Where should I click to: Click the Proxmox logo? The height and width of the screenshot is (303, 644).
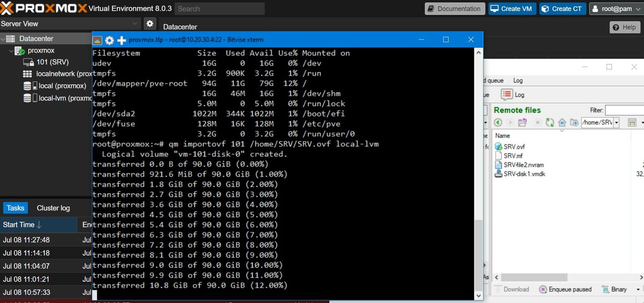(x=43, y=9)
